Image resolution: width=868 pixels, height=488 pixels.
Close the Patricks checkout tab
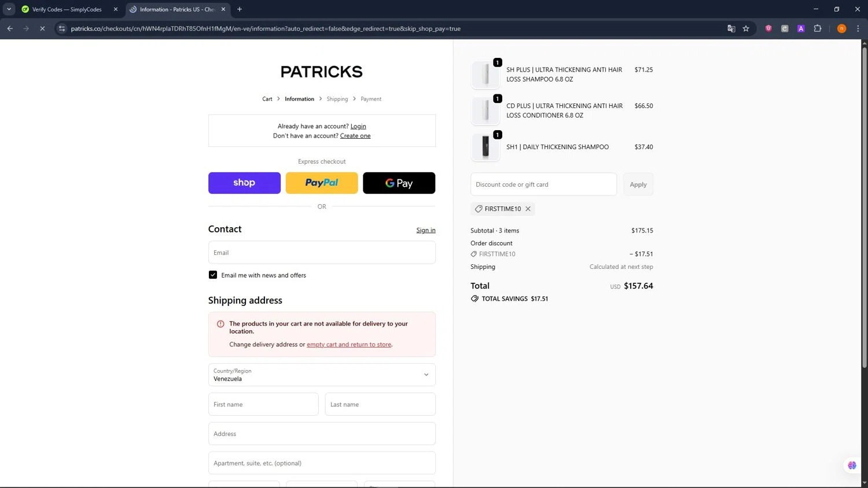point(223,9)
